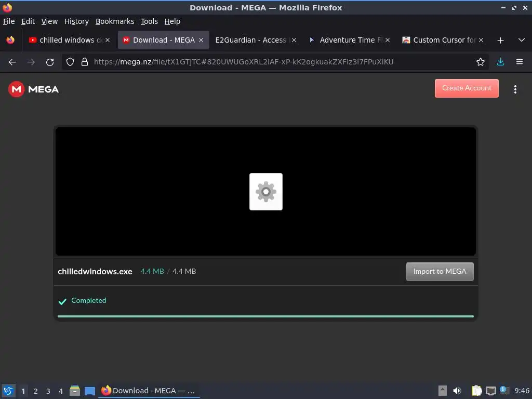The height and width of the screenshot is (399, 532).
Task: Click the download progress bar
Action: click(265, 316)
